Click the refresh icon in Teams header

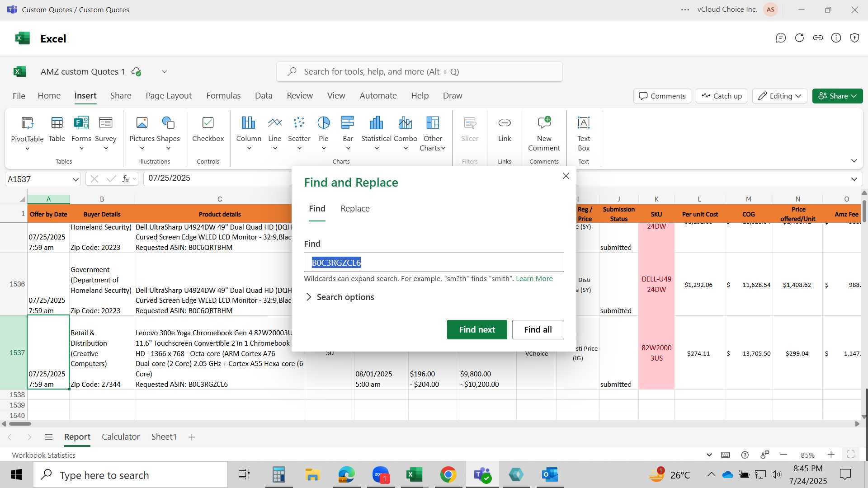click(x=799, y=38)
